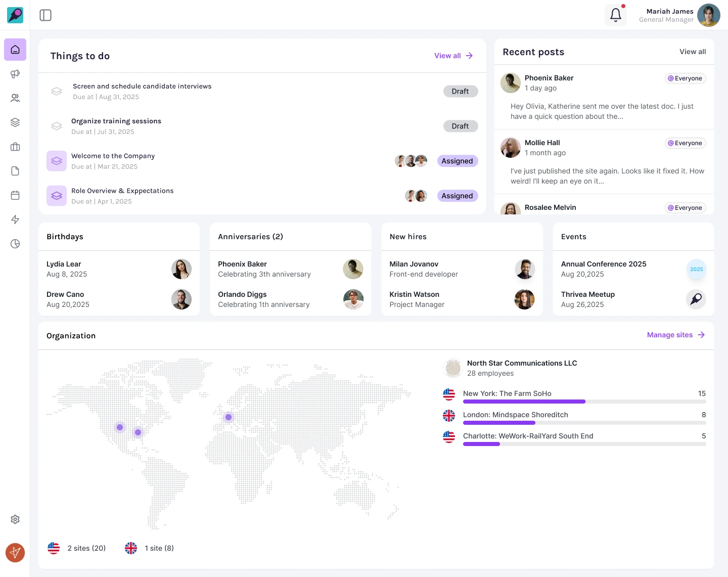Click Assigned badge for Welcome to the Company

click(457, 161)
